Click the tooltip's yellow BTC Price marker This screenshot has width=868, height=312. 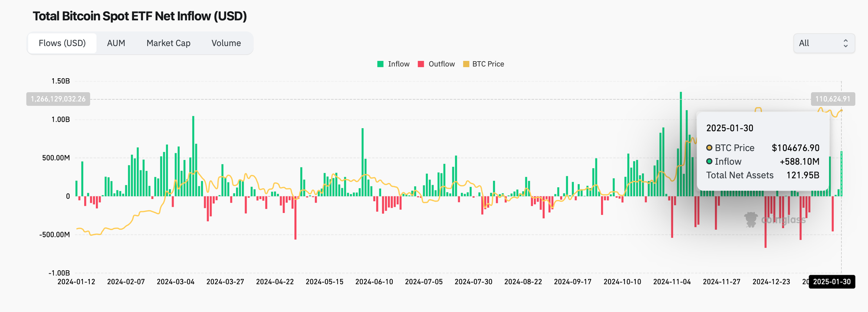click(x=709, y=148)
